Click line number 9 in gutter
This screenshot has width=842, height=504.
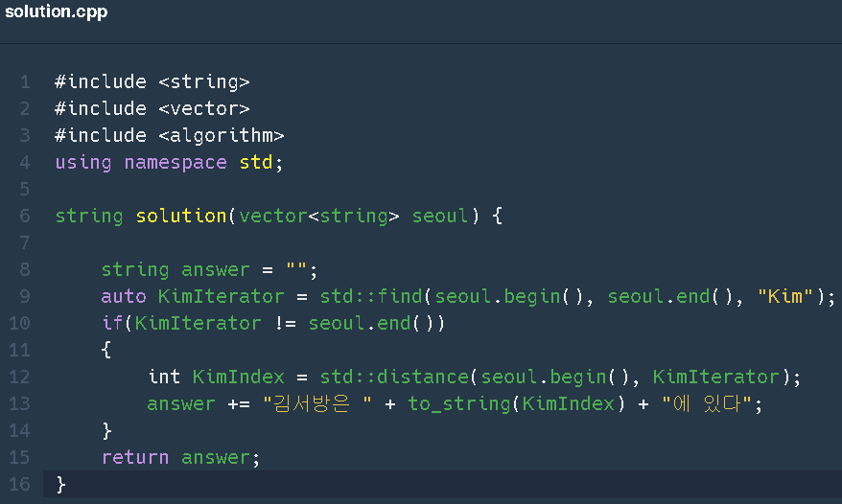click(25, 296)
